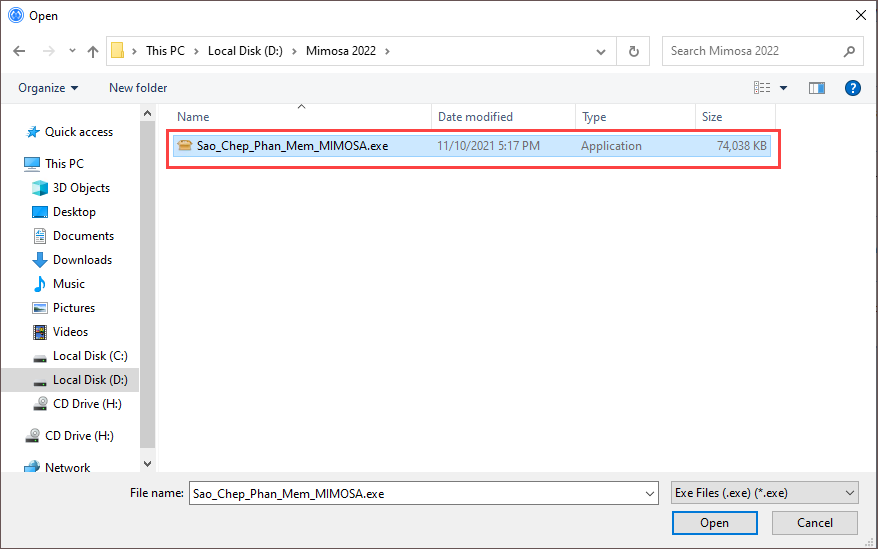Select Local Disk (D:) in address path

[245, 51]
